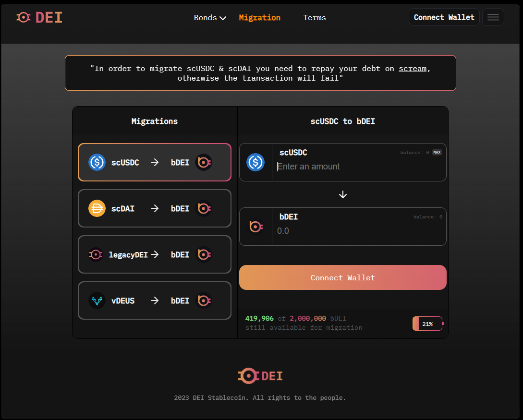Select the vDEUS to bDEI migration

(155, 300)
